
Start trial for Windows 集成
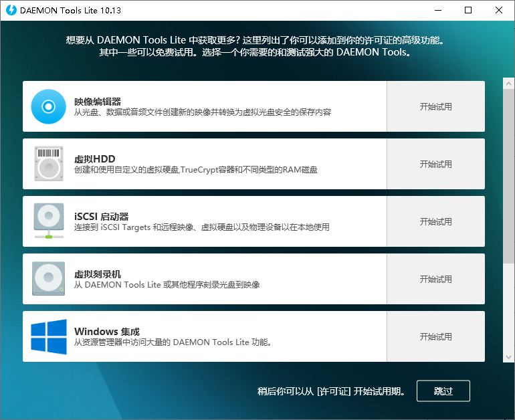436,336
